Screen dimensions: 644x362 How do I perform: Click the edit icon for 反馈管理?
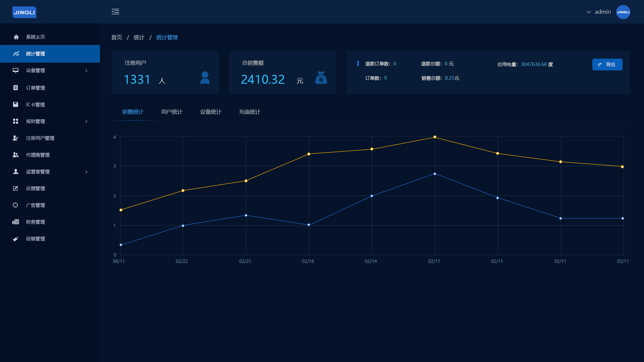tap(16, 188)
